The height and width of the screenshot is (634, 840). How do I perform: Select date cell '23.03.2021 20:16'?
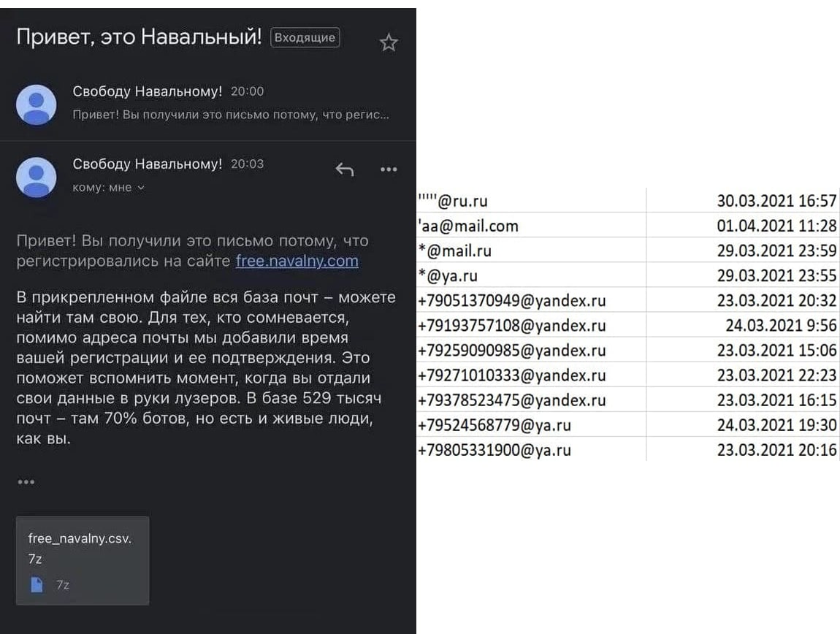point(743,449)
